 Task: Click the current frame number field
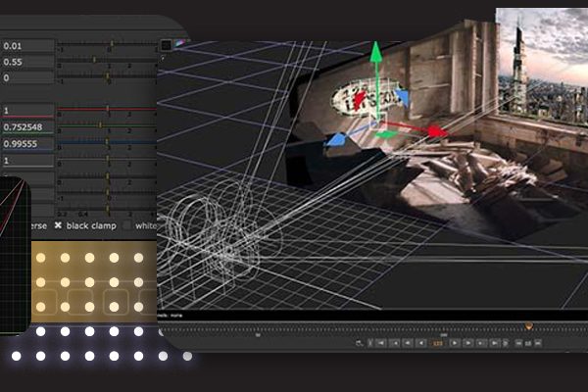[x=437, y=344]
